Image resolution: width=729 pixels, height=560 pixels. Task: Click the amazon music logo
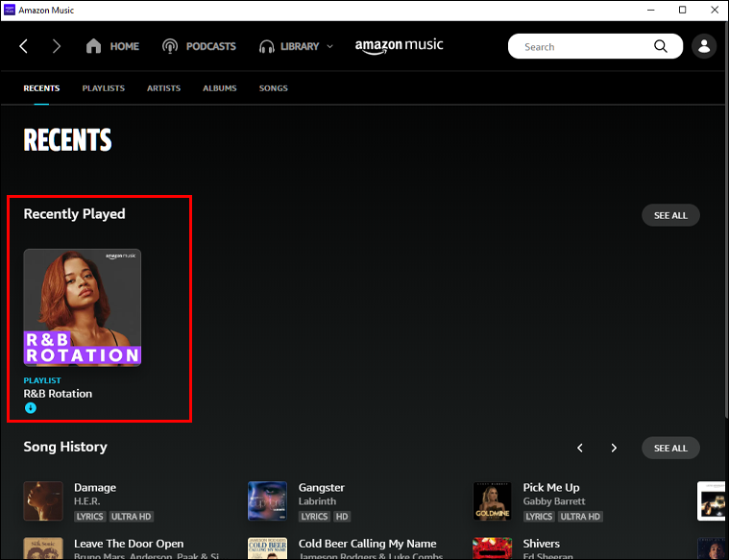coord(399,46)
